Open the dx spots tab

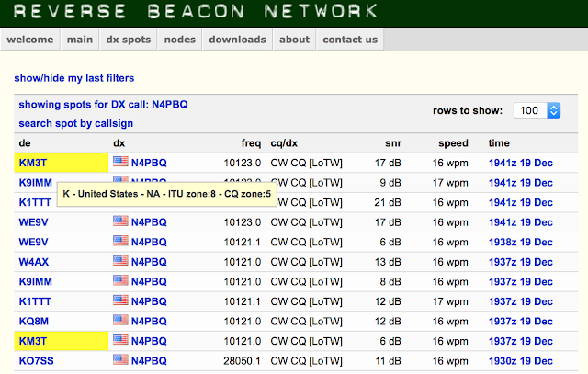tap(129, 40)
